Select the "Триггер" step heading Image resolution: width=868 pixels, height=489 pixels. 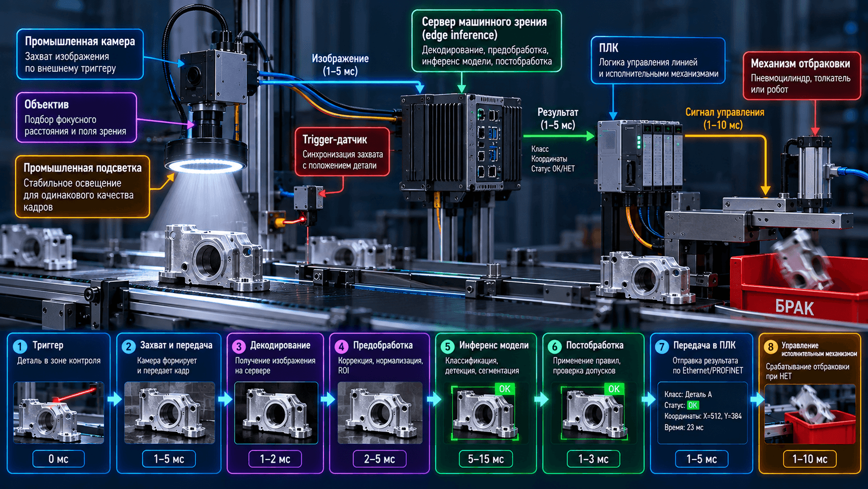48,345
